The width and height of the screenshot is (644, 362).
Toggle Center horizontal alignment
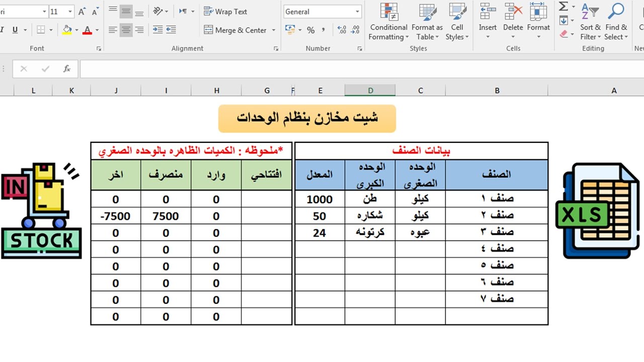(126, 30)
